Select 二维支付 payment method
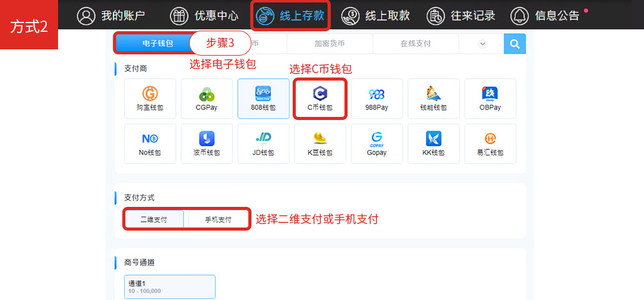Screen dimensions: 644x300 [x=154, y=220]
